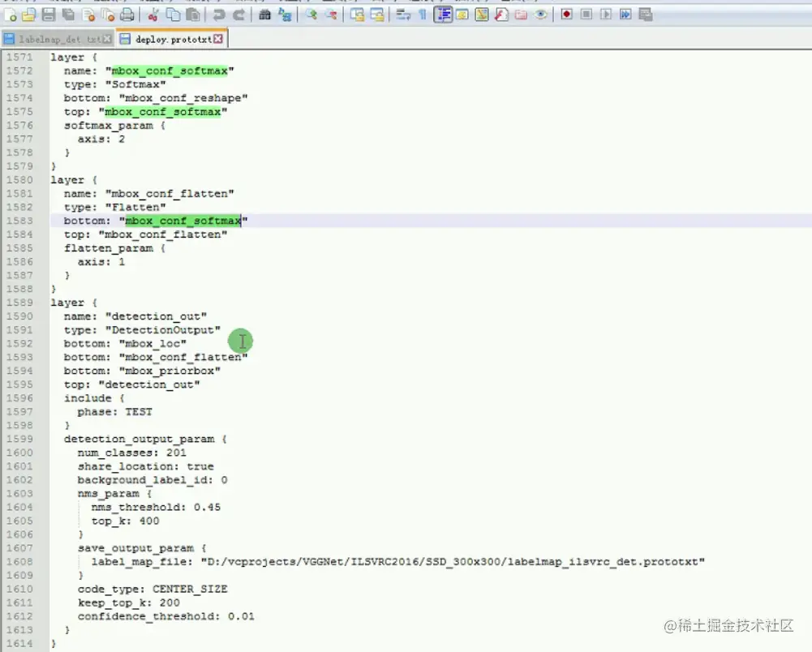Click the Redo toolbar icon
The height and width of the screenshot is (652, 812).
[238, 15]
